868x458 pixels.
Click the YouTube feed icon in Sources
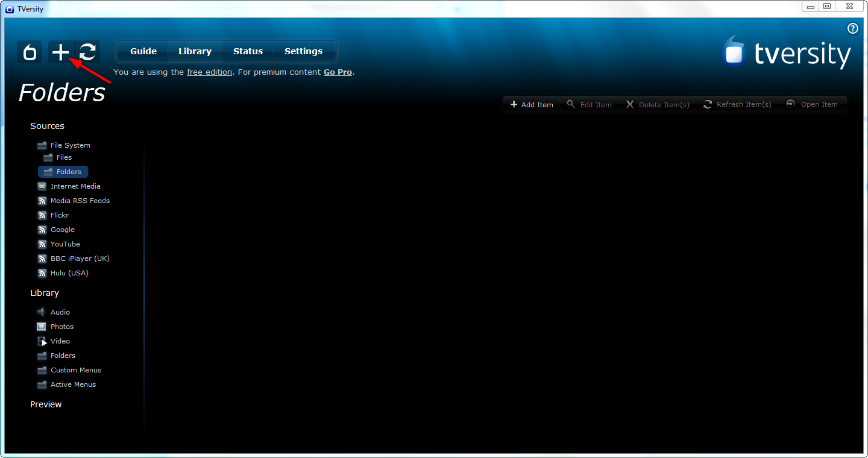(42, 244)
